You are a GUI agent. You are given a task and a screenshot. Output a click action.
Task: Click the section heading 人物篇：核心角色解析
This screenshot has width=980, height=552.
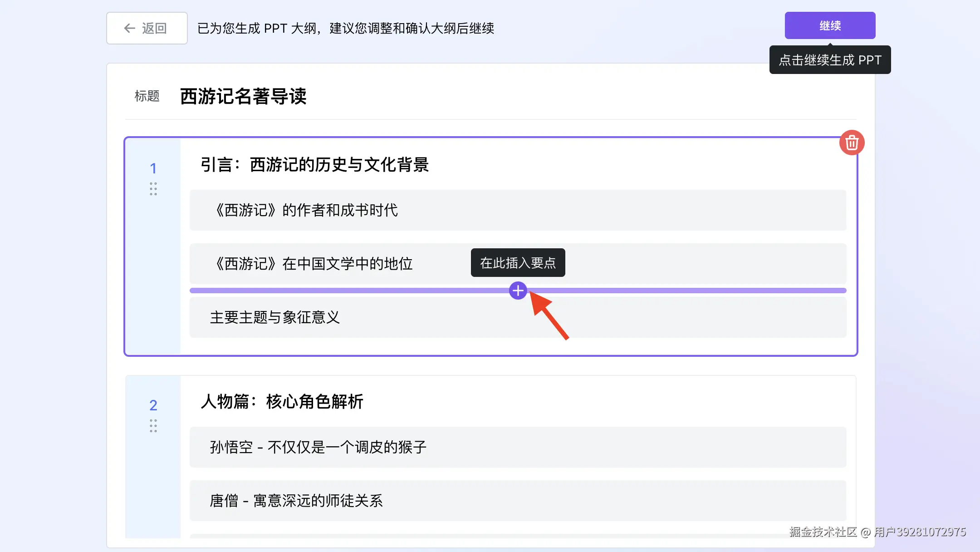282,401
